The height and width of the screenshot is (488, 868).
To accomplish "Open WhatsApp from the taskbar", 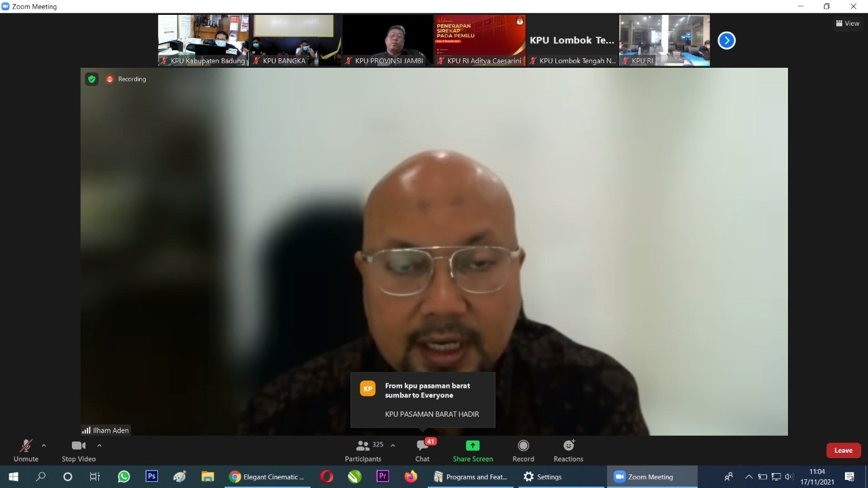I will tap(123, 476).
